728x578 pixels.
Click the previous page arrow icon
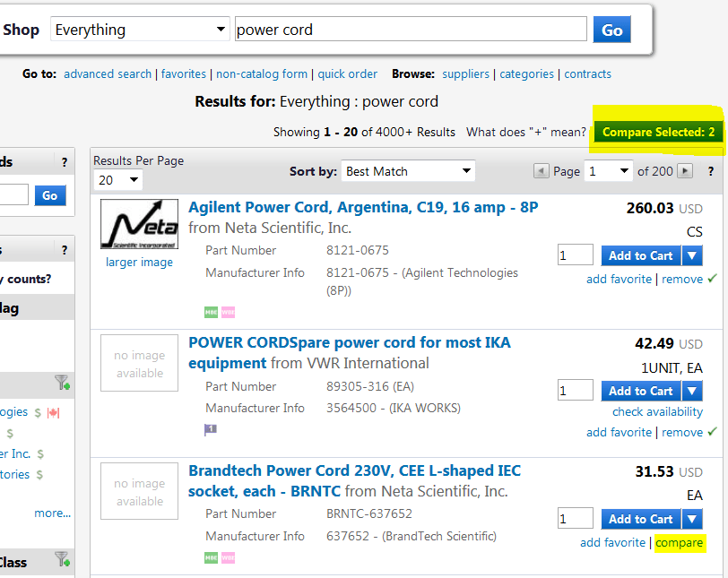[541, 171]
